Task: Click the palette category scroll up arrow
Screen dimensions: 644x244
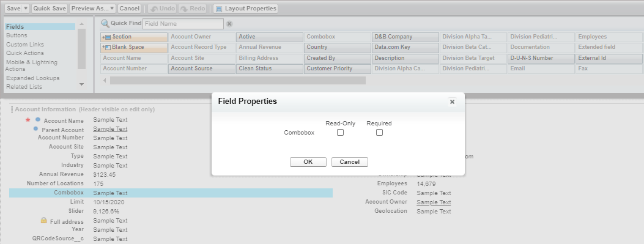Action: [x=81, y=24]
